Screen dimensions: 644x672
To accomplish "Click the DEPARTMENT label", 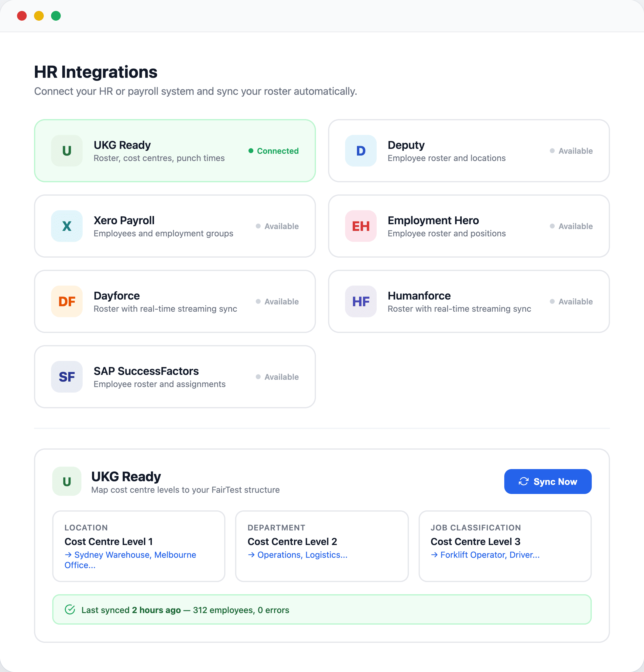I will tap(276, 528).
